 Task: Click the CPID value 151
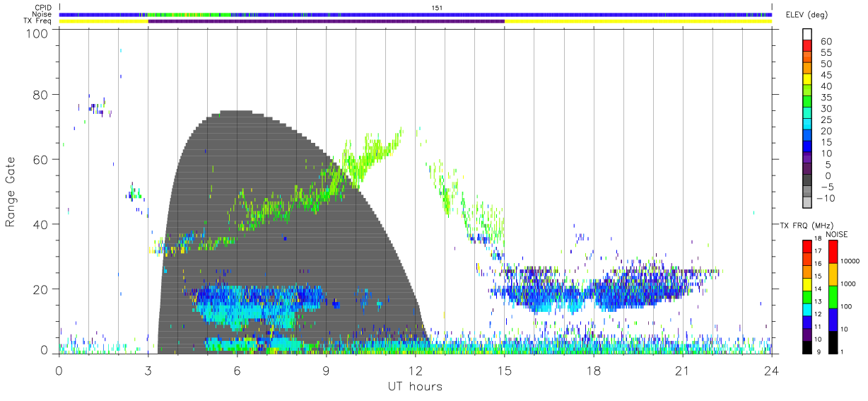438,8
